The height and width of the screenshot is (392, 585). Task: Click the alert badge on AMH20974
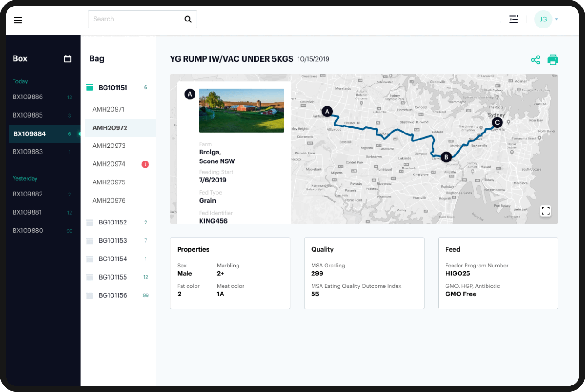point(145,164)
